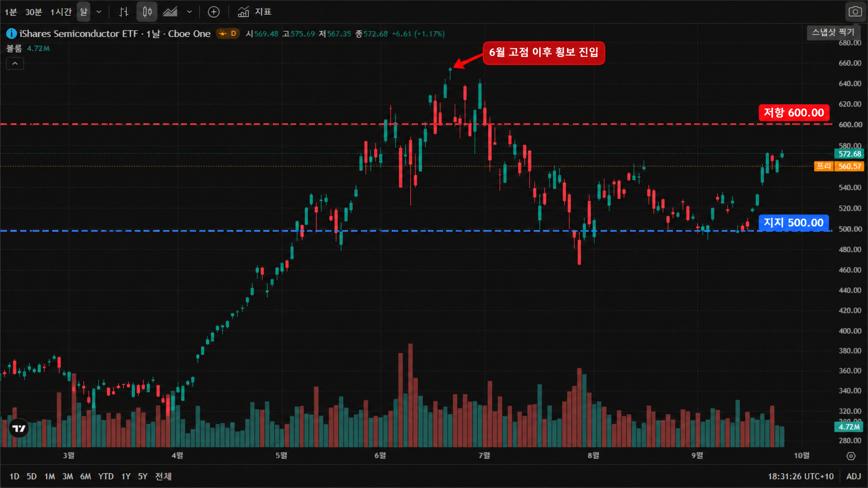
Task: Click the camera snapshot icon
Action: coord(855,12)
